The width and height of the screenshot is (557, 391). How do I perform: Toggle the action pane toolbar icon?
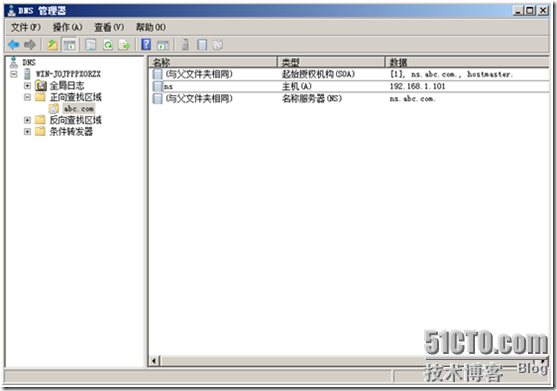tap(163, 45)
